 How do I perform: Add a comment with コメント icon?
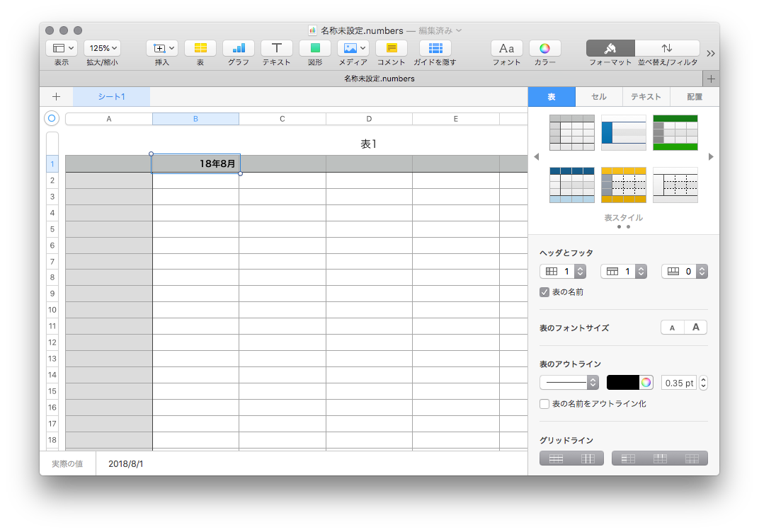click(391, 48)
